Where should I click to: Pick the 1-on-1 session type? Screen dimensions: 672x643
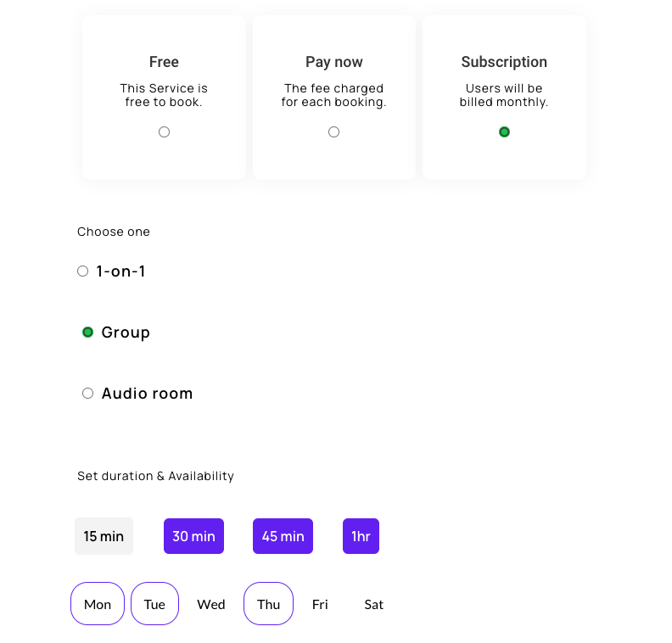[x=82, y=271]
